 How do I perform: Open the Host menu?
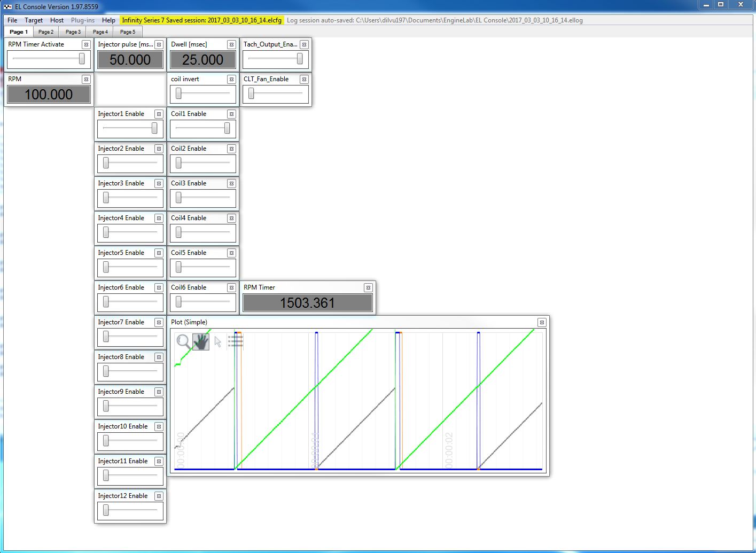(x=57, y=20)
